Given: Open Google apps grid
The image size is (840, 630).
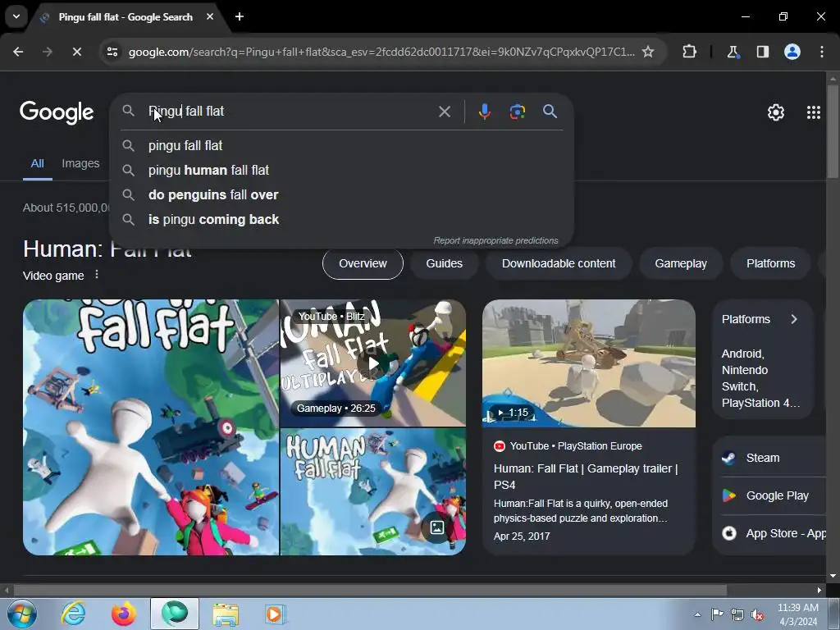Looking at the screenshot, I should [x=814, y=112].
